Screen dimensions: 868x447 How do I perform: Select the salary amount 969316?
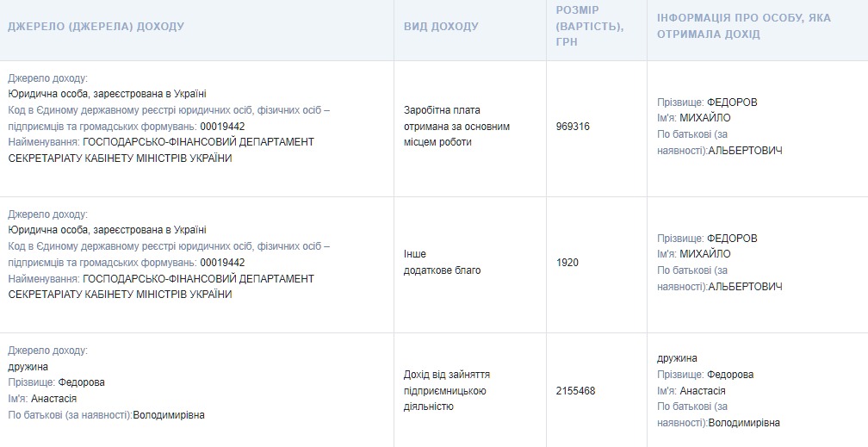coord(573,127)
